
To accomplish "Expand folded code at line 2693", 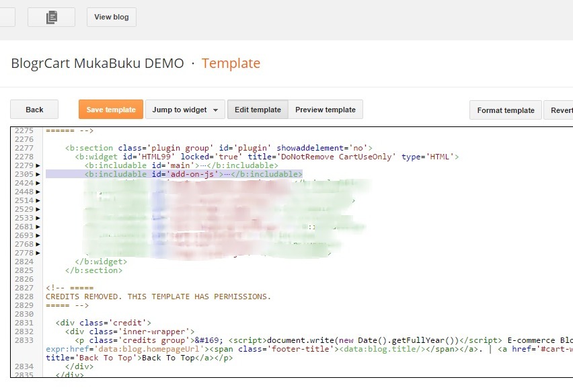I will (38, 235).
